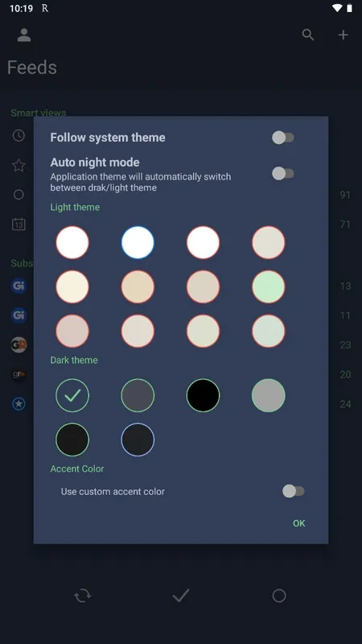Choose the checked dark theme swatch
362x644 pixels.
72,395
